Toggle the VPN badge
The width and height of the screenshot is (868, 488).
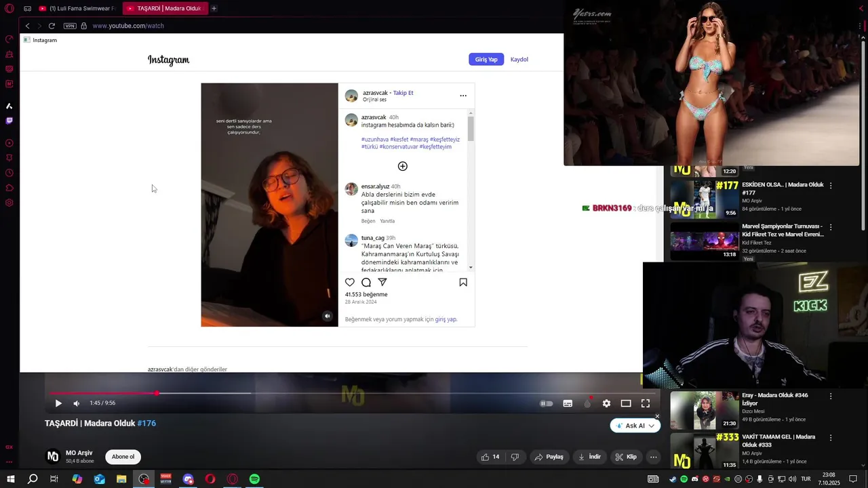click(70, 26)
